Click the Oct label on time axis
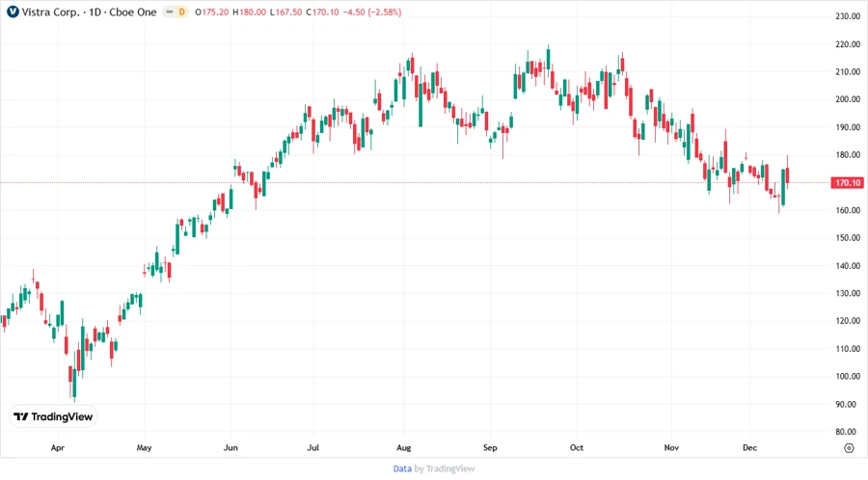Screen dimensions: 868x480 click(x=577, y=447)
